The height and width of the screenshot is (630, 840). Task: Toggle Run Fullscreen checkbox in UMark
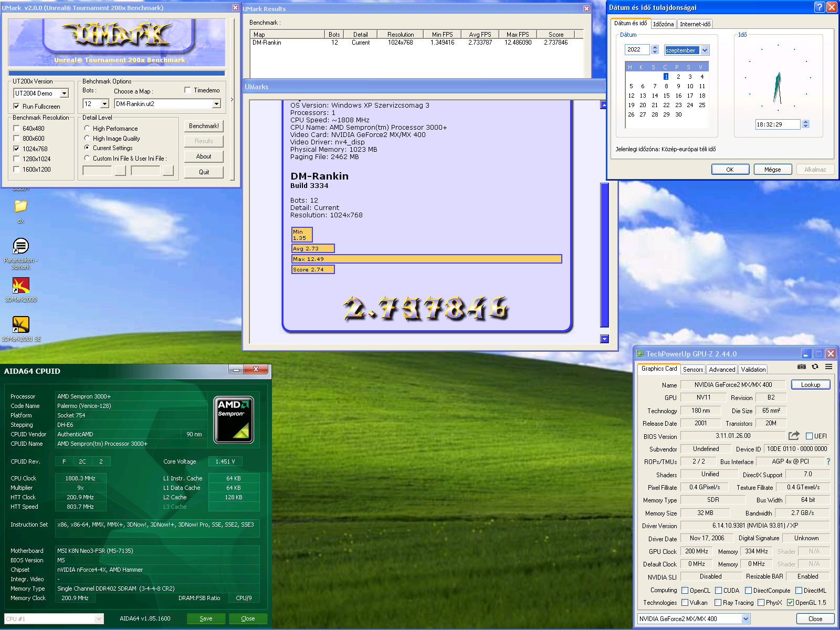pos(16,106)
